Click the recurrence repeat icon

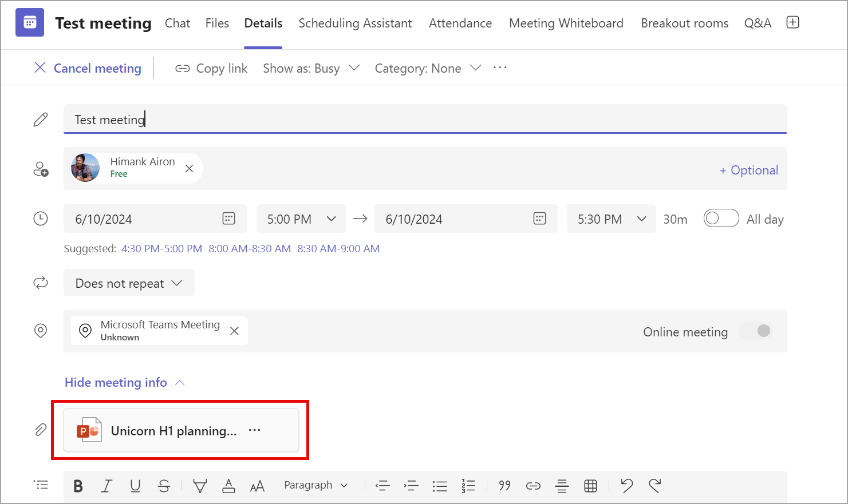(41, 283)
